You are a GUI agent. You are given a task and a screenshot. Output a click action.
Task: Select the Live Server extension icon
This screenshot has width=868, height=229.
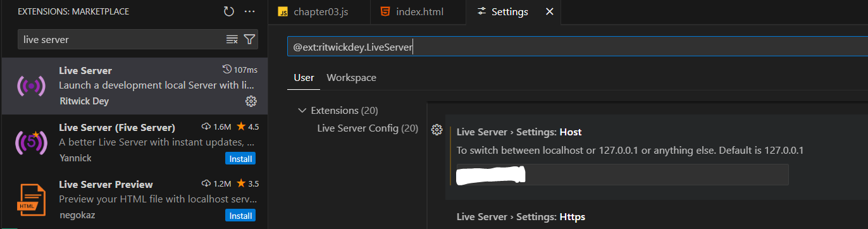pyautogui.click(x=30, y=87)
